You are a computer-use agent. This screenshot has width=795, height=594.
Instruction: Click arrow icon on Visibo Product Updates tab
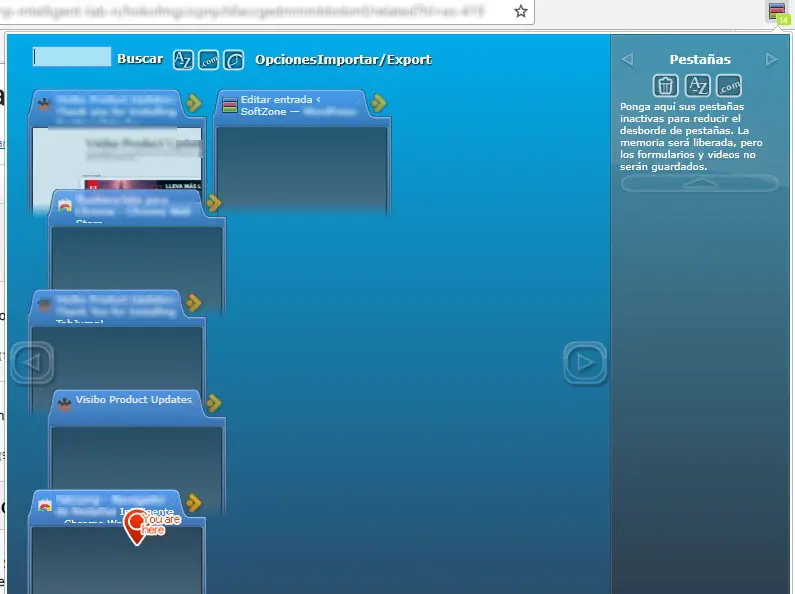pyautogui.click(x=213, y=403)
